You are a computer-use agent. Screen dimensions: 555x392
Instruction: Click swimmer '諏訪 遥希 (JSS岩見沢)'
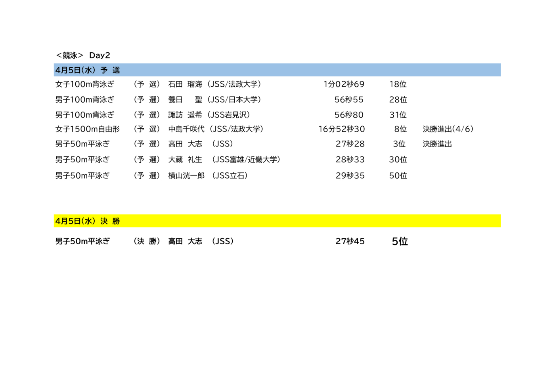tap(209, 115)
